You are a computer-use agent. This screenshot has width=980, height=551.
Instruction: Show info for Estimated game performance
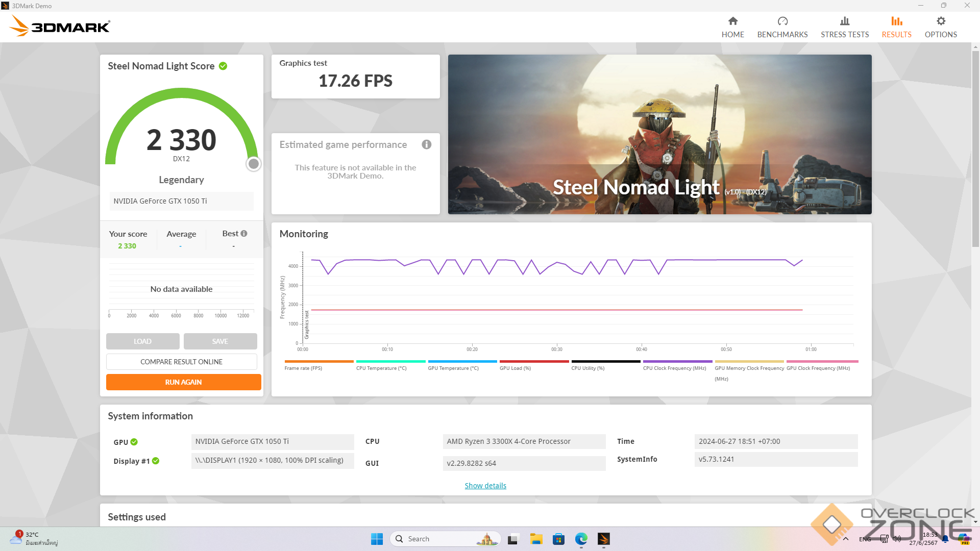pyautogui.click(x=426, y=145)
